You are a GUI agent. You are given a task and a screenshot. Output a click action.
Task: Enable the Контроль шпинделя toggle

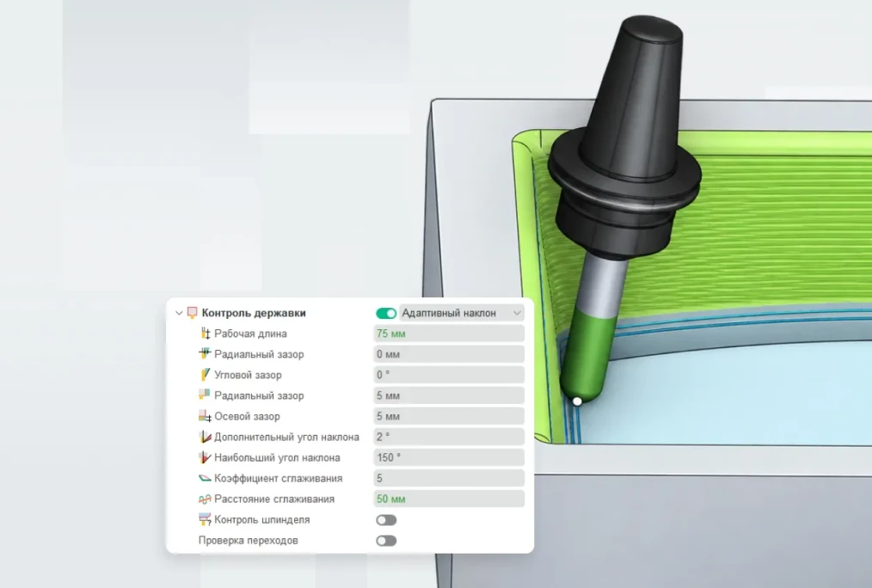pyautogui.click(x=386, y=520)
